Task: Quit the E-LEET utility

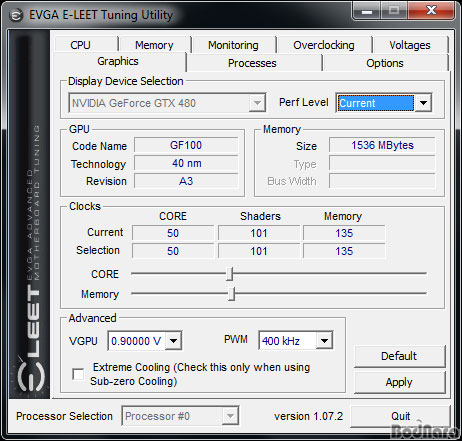Action: (400, 416)
